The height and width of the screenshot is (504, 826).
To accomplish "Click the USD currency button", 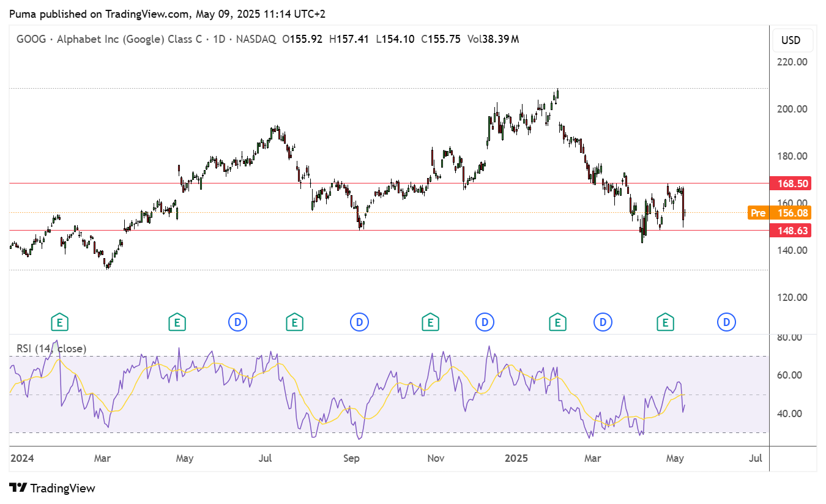I will tap(791, 40).
